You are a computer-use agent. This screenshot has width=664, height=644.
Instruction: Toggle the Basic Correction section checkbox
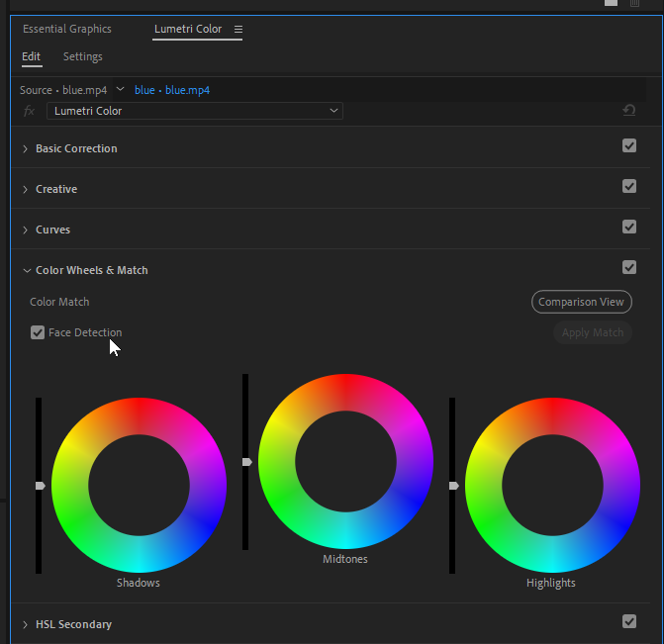pyautogui.click(x=629, y=146)
